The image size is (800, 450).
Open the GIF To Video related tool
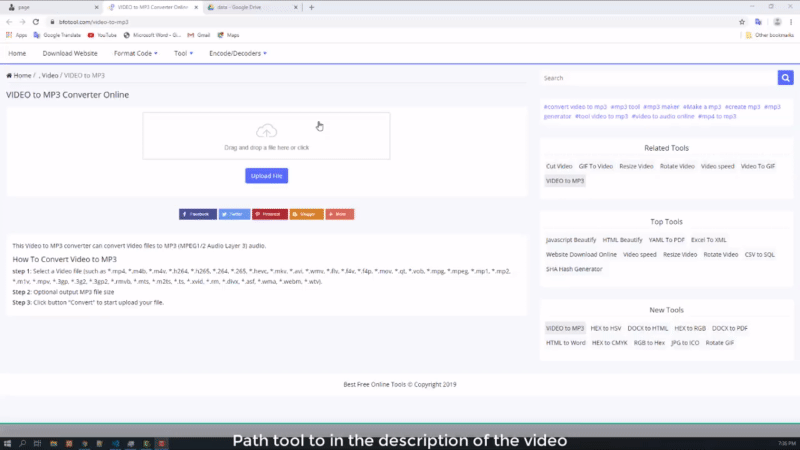(595, 166)
